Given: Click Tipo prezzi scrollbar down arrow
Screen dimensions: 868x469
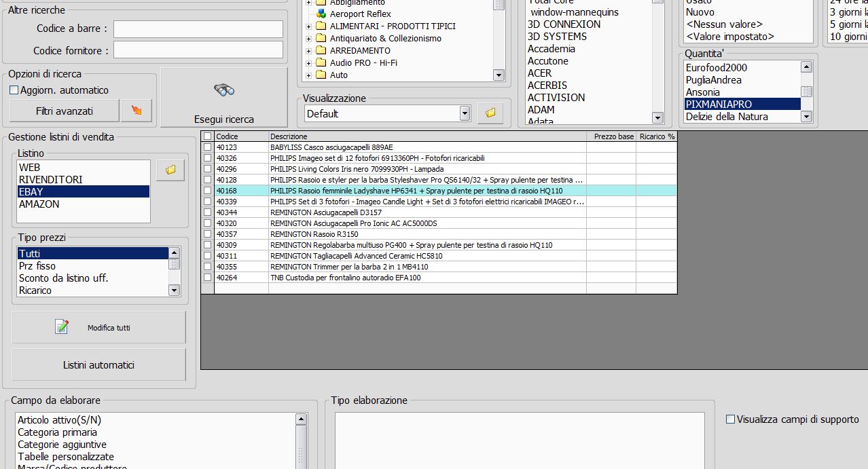Looking at the screenshot, I should pyautogui.click(x=174, y=290).
